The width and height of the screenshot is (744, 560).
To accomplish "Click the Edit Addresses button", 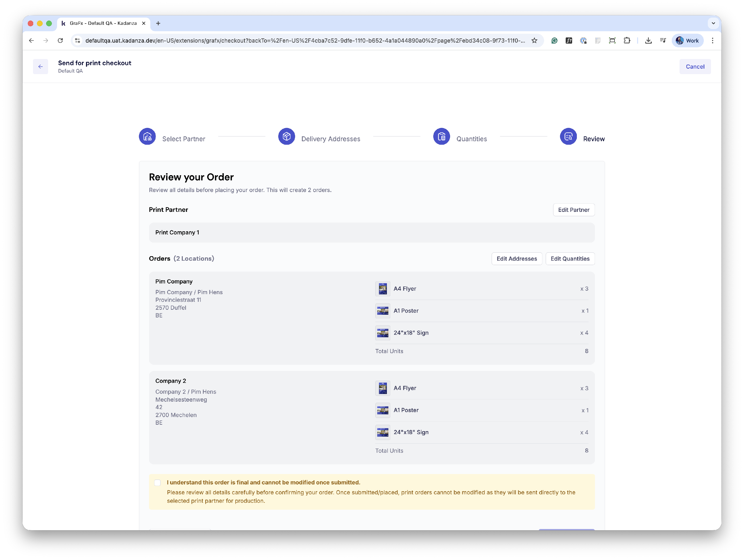I will coord(516,258).
